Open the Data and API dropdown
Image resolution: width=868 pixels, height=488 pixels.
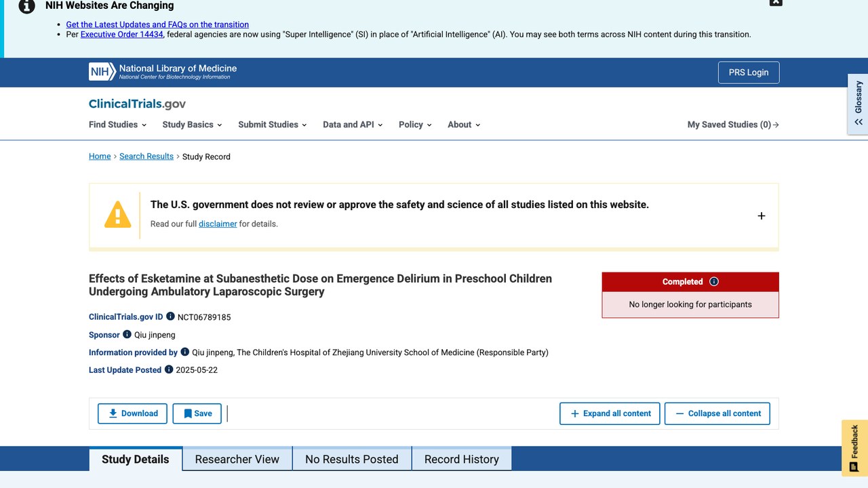353,125
